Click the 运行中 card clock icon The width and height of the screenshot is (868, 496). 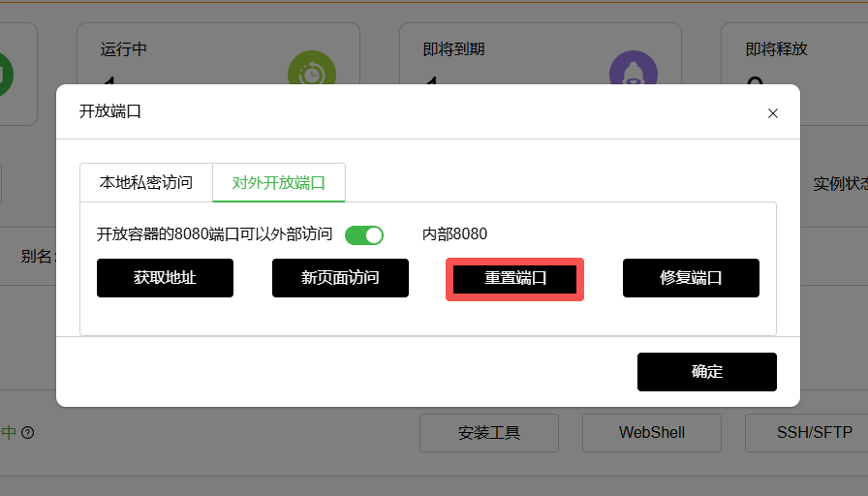point(312,68)
